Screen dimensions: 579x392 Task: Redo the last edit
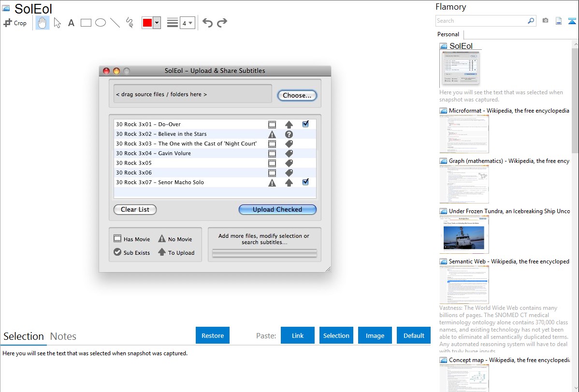coord(222,23)
